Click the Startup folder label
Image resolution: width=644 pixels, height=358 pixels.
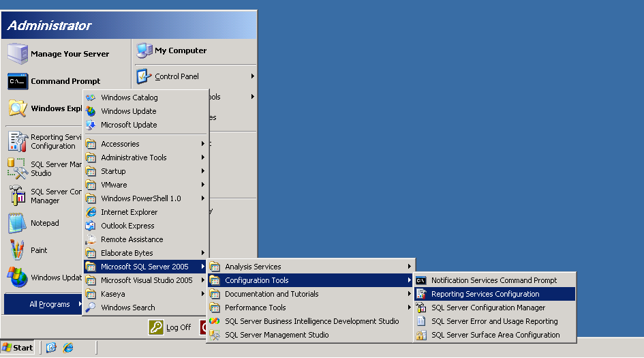113,171
